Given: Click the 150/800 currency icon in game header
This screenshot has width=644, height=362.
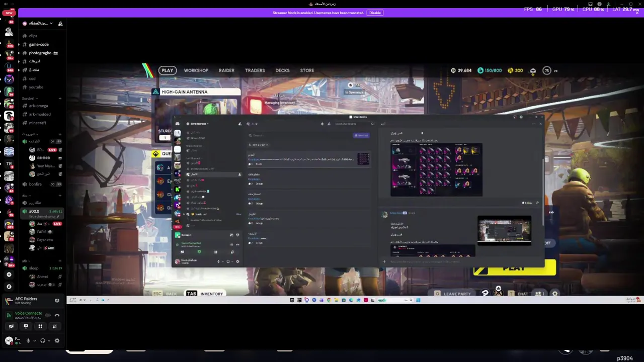Looking at the screenshot, I should click(x=480, y=70).
